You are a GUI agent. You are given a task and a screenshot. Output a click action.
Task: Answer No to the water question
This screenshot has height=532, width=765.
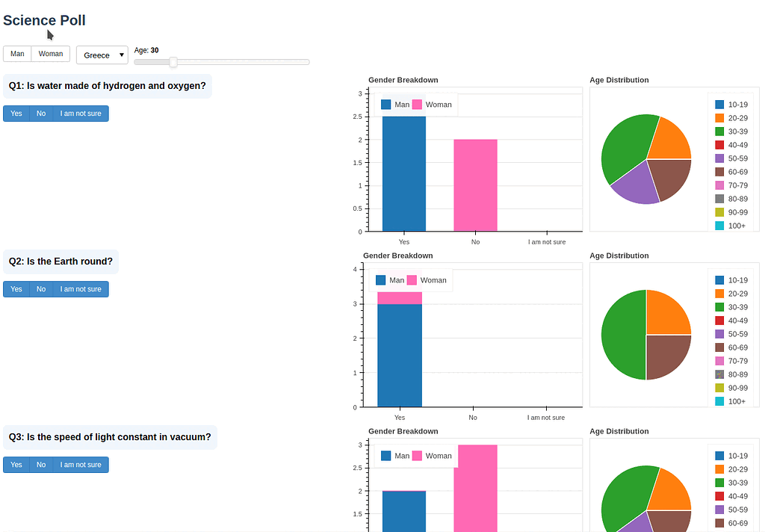40,113
